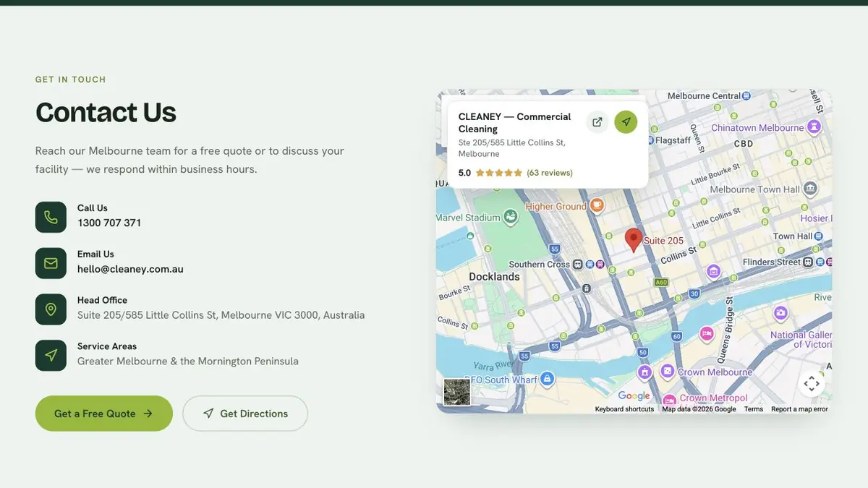868x488 pixels.
Task: Click the Google logo on the map
Action: (634, 395)
